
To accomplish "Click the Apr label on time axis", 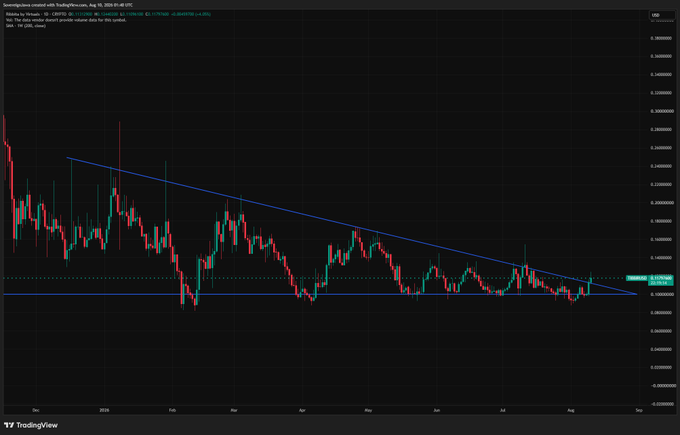I will click(302, 410).
